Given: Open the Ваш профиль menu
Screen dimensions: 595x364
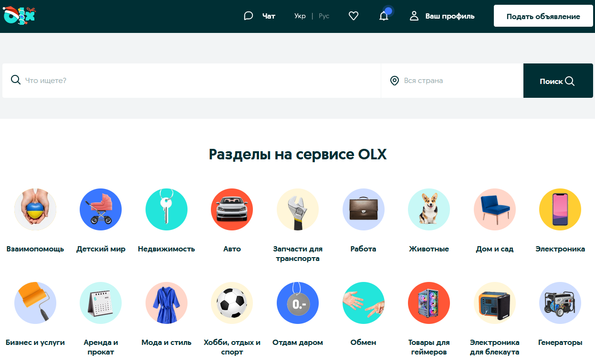Looking at the screenshot, I should coord(442,16).
